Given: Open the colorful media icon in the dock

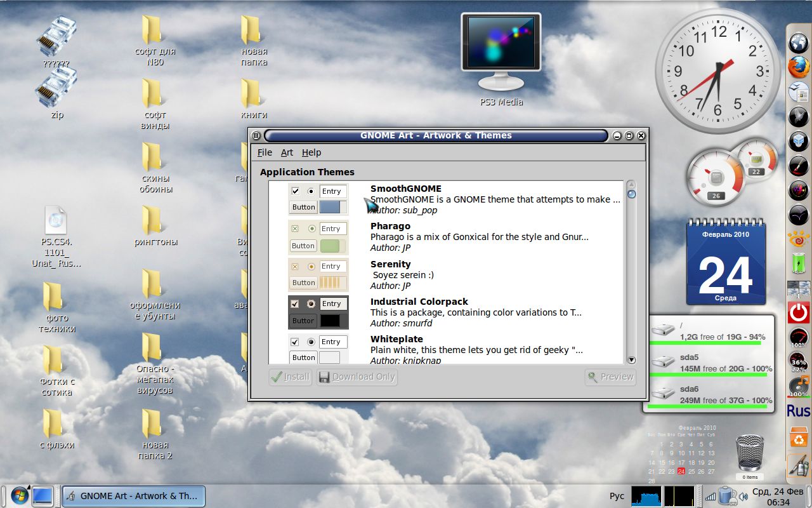Looking at the screenshot, I should pyautogui.click(x=798, y=190).
